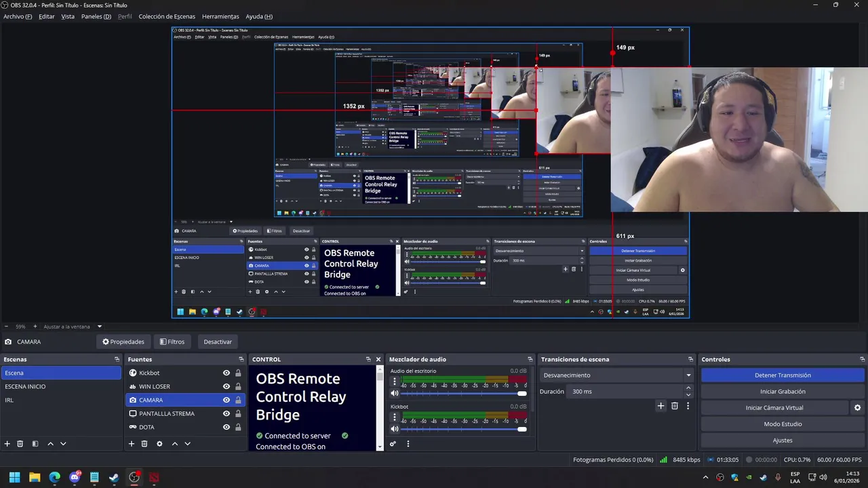Click Iniciar Cámara Virtual button
The width and height of the screenshot is (868, 488).
pyautogui.click(x=774, y=408)
